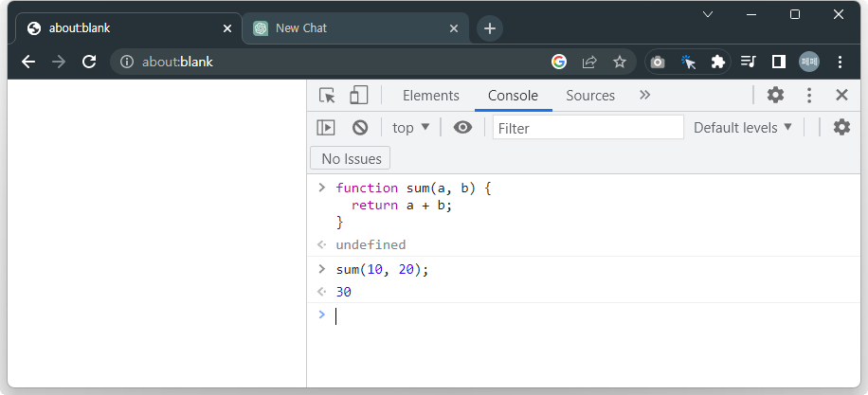
Task: Open the camera screenshot extension
Action: (658, 62)
